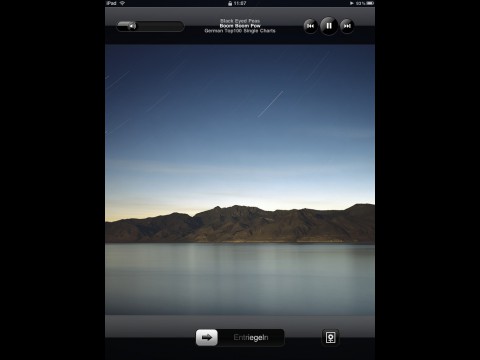The height and width of the screenshot is (360, 480).
Task: Skip to the previous track
Action: tap(310, 26)
